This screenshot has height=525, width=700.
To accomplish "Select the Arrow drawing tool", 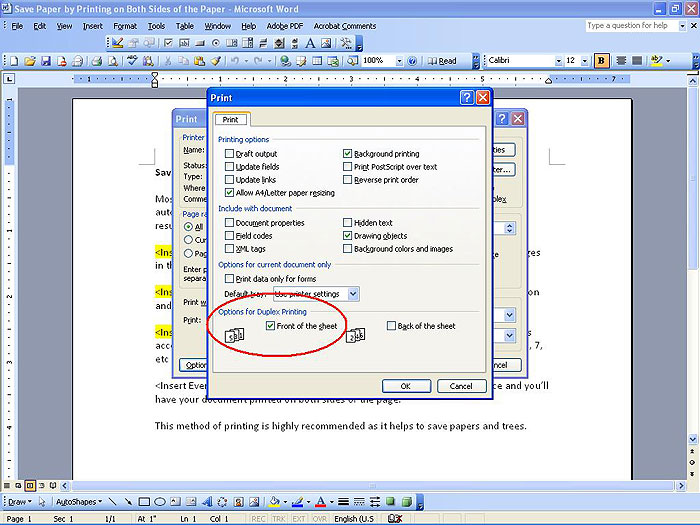I will (128, 502).
